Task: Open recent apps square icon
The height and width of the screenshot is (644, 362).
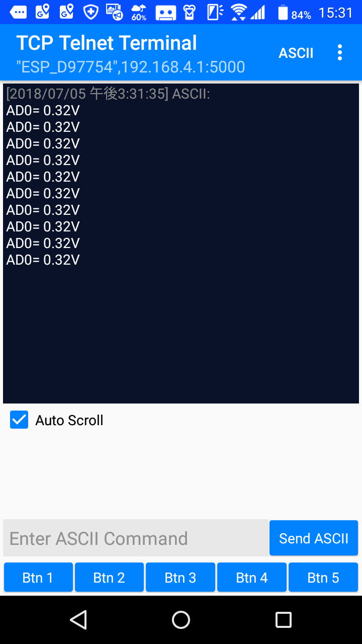Action: [284, 620]
